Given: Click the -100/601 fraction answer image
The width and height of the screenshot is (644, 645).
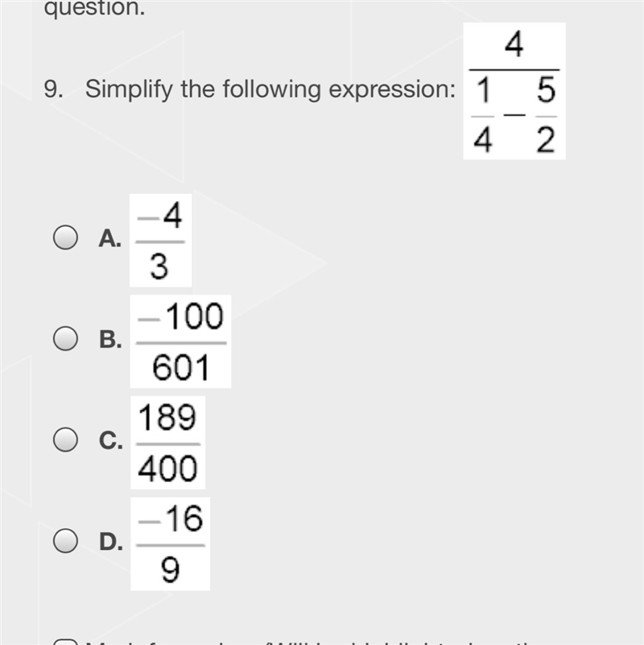Looking at the screenshot, I should [x=180, y=341].
